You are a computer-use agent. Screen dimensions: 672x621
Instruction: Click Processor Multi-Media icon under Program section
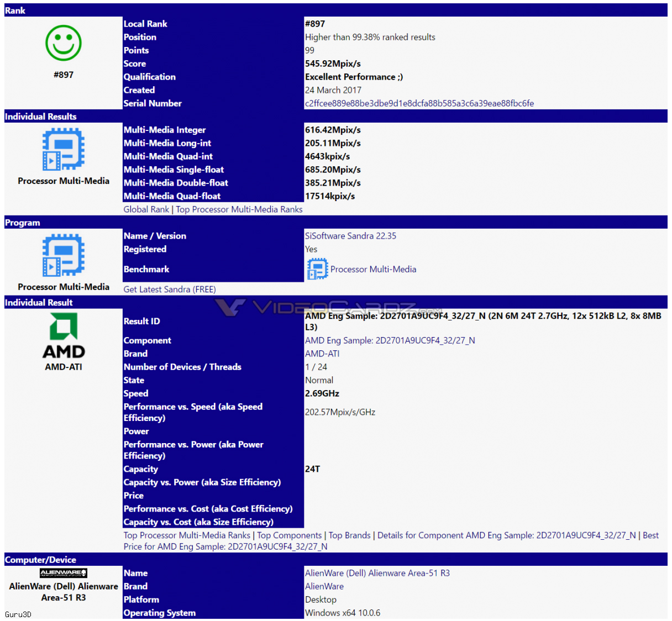click(64, 255)
